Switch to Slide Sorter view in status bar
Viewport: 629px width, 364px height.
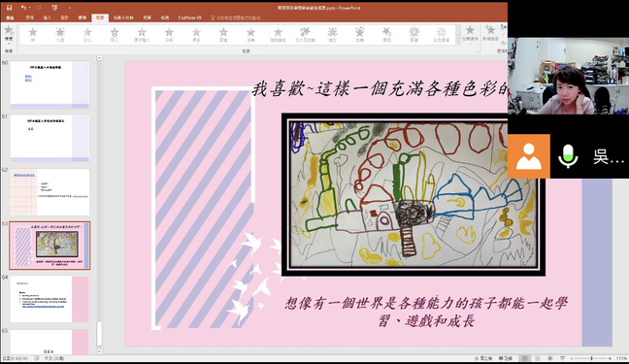click(537, 358)
